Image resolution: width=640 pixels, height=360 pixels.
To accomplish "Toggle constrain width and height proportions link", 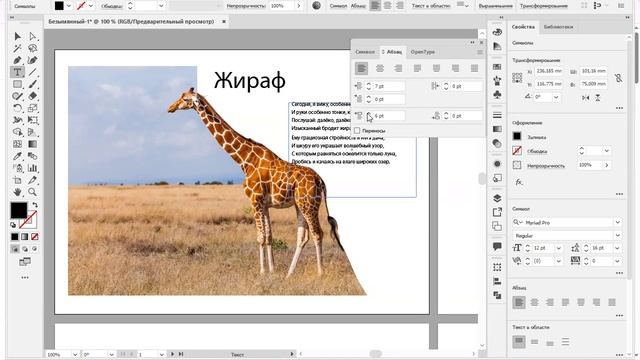I will 619,78.
